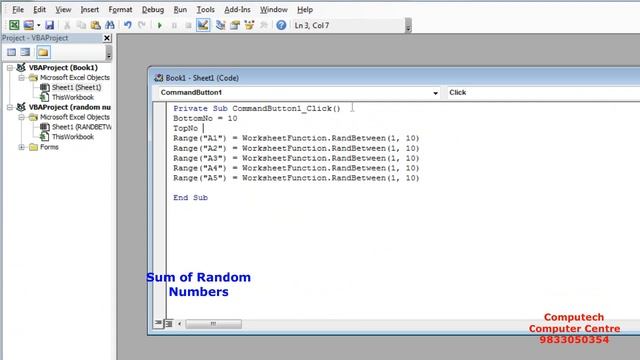Open the Tools menu
The image size is (640, 360).
[205, 9]
